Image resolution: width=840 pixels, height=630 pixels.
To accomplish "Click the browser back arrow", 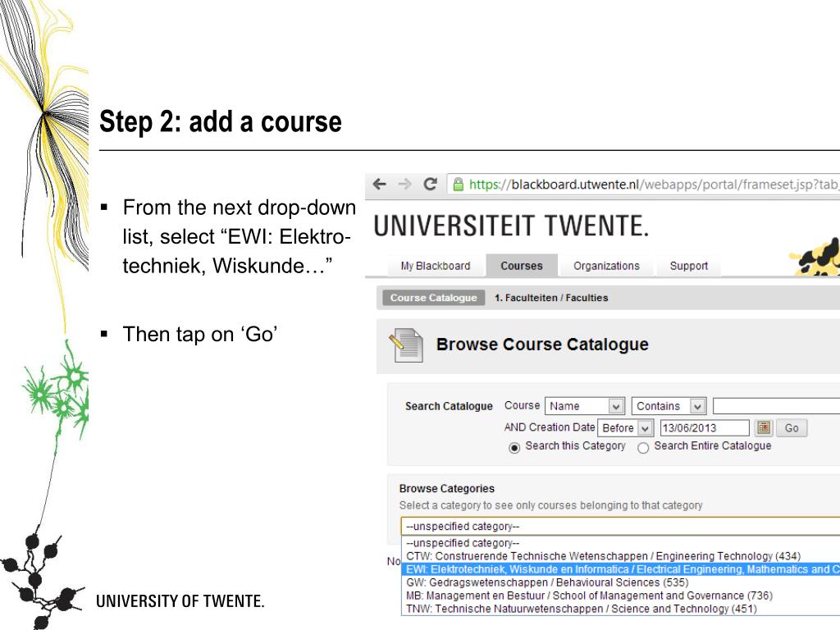I will pos(379,185).
